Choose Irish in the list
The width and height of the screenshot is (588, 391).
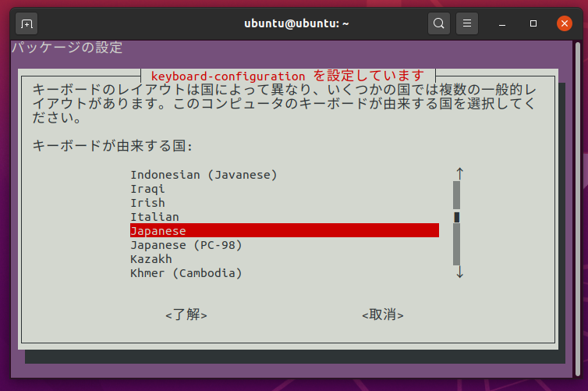284,203
